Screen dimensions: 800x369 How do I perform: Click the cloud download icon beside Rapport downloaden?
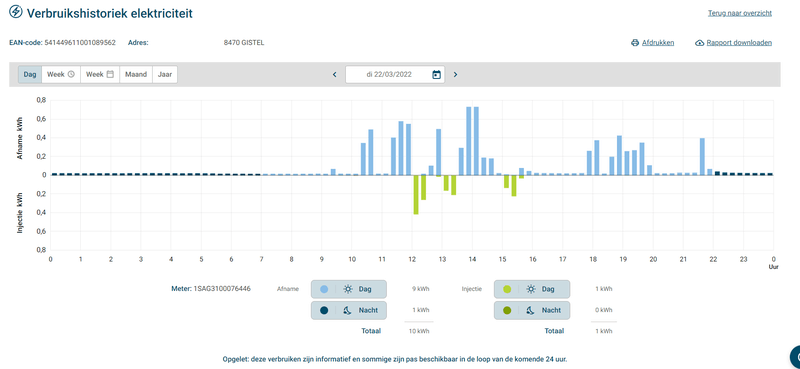coord(699,43)
